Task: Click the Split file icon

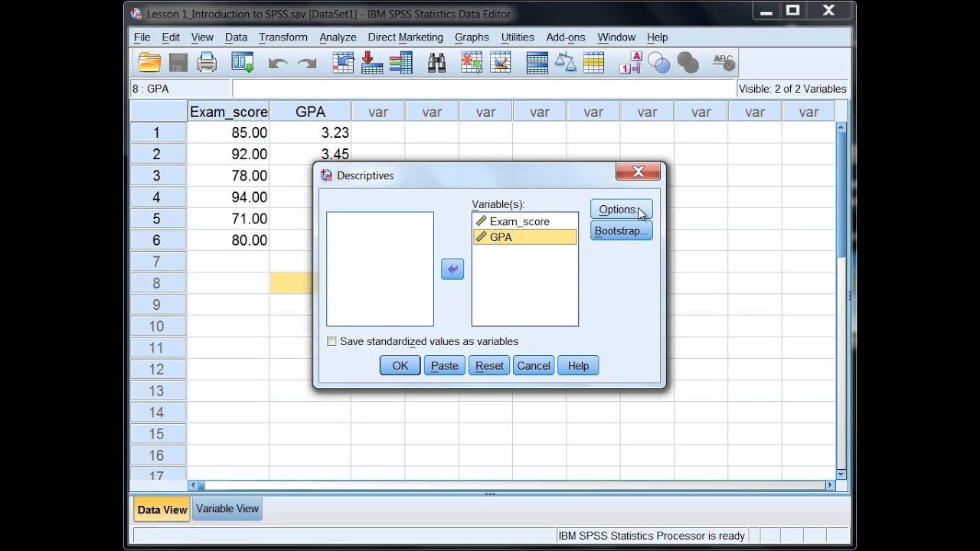Action: click(x=537, y=63)
